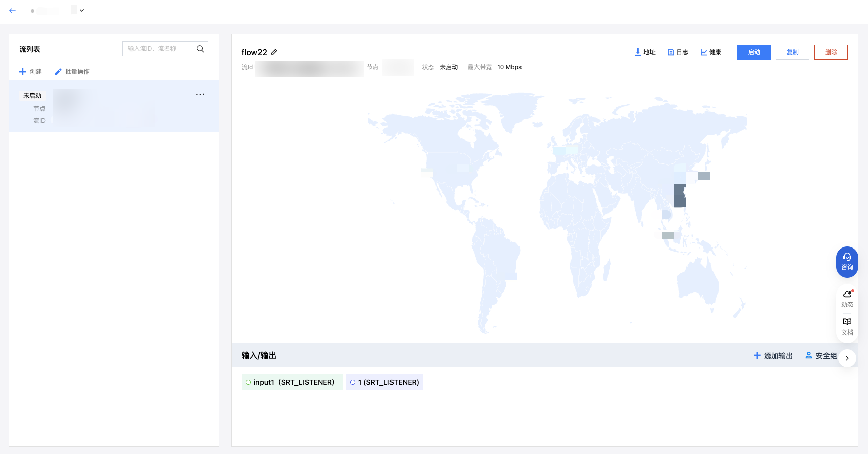Click the 复制 copy button
The height and width of the screenshot is (454, 868).
pyautogui.click(x=792, y=52)
